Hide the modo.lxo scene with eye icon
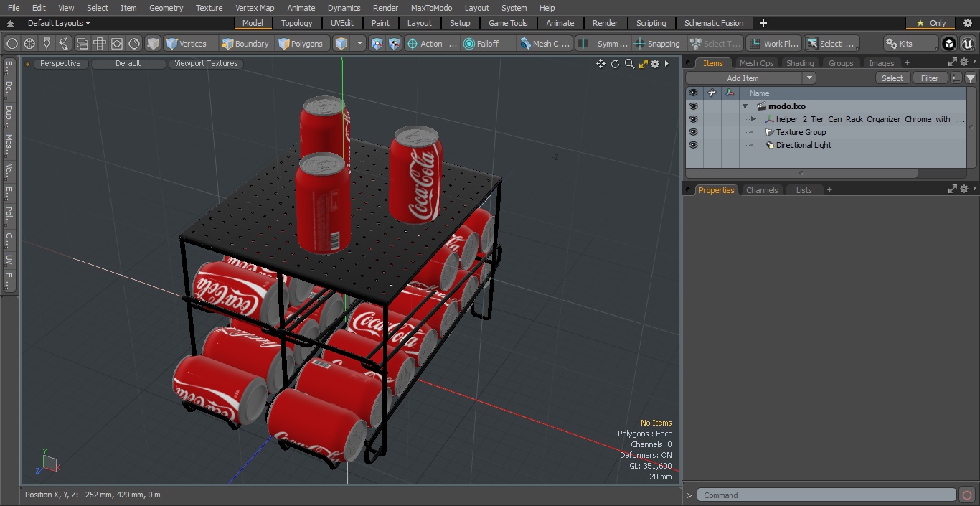This screenshot has width=980, height=506. click(x=693, y=106)
